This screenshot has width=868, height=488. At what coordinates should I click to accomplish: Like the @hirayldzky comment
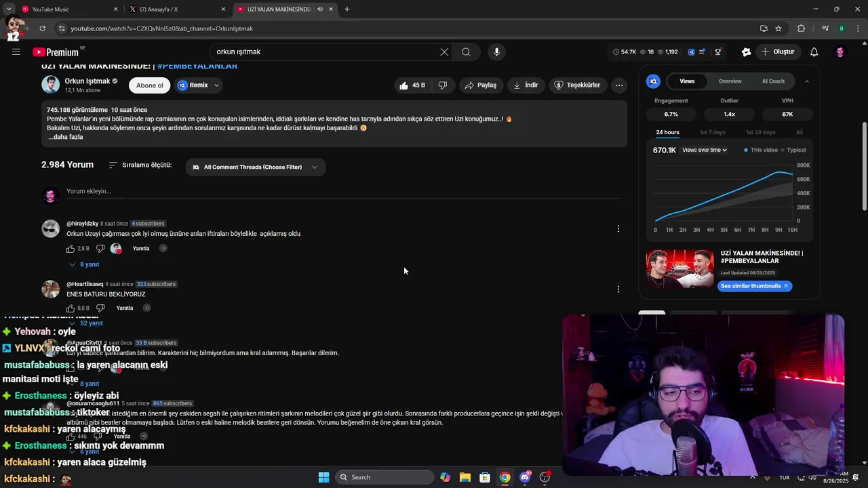(x=71, y=249)
